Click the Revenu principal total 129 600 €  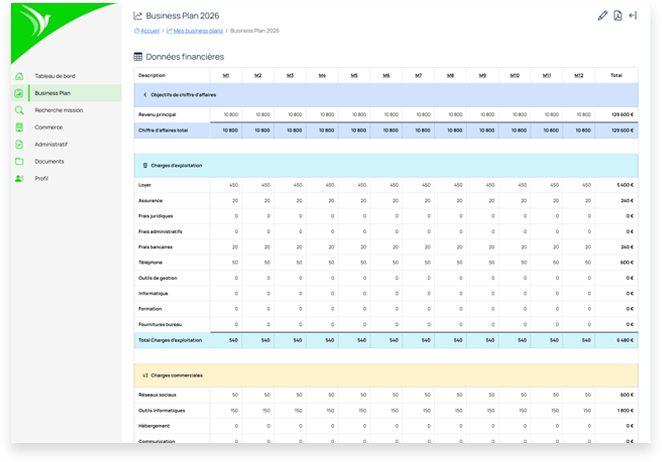pos(622,114)
